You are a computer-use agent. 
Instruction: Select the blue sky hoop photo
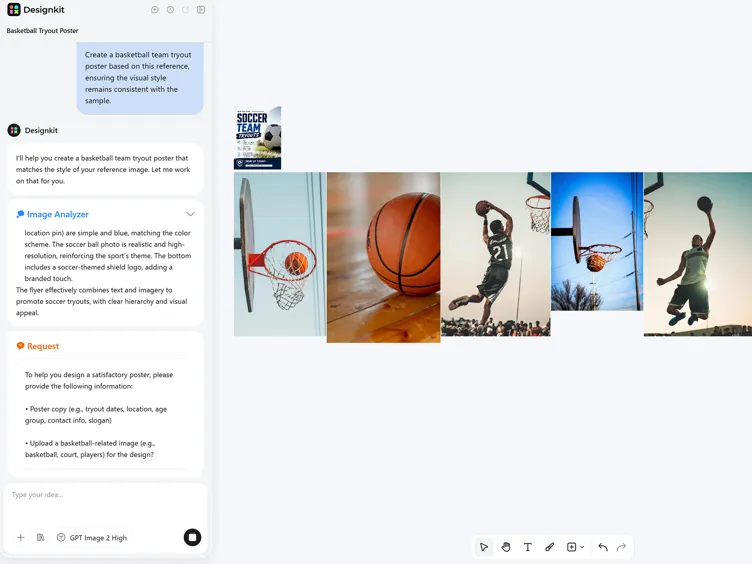click(597, 242)
